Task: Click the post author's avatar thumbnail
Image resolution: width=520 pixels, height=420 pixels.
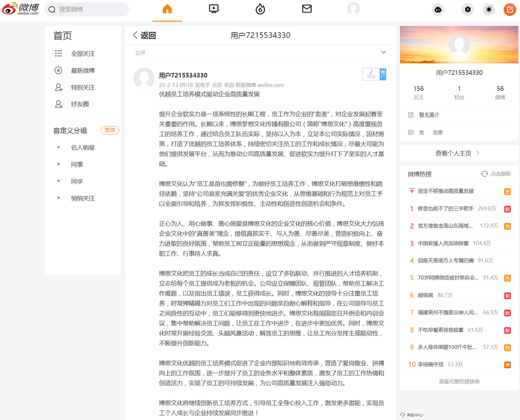Action: (144, 78)
